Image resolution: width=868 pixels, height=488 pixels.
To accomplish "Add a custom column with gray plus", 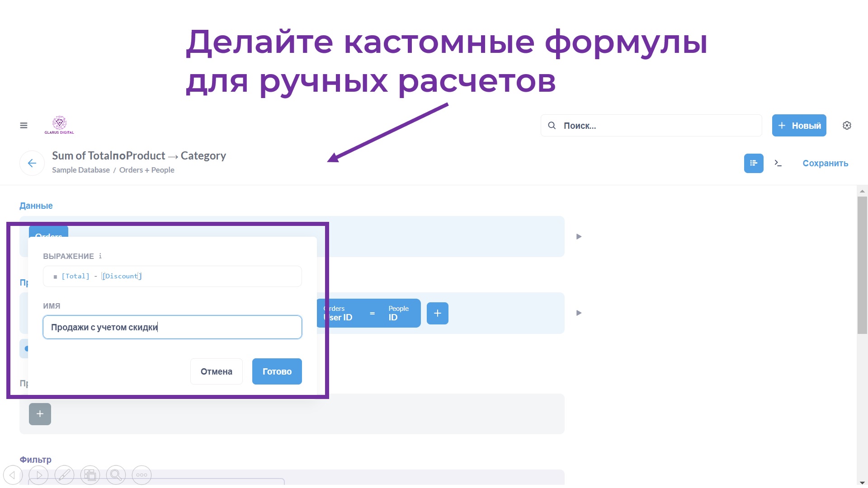I will tap(40, 414).
